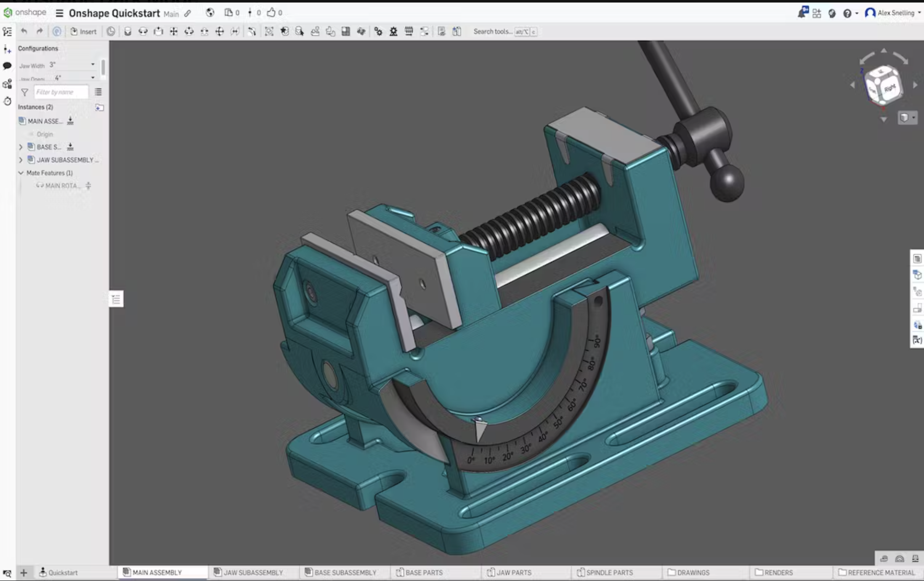
Task: Open the Help question-mark menu
Action: coord(850,13)
